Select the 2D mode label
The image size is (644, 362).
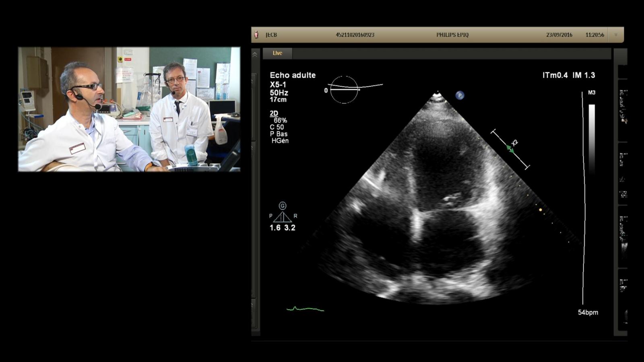274,113
